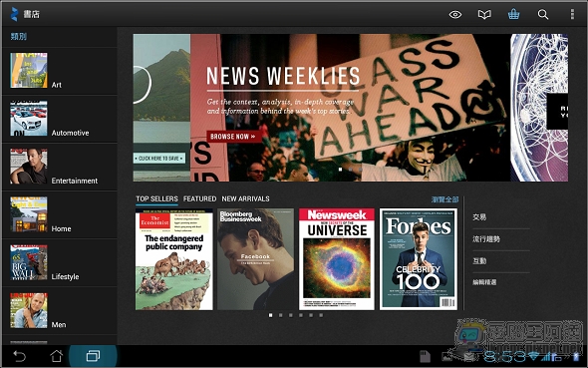Open the Forbes Celebrity 100 cover
Image resolution: width=588 pixels, height=368 pixels.
pos(419,259)
